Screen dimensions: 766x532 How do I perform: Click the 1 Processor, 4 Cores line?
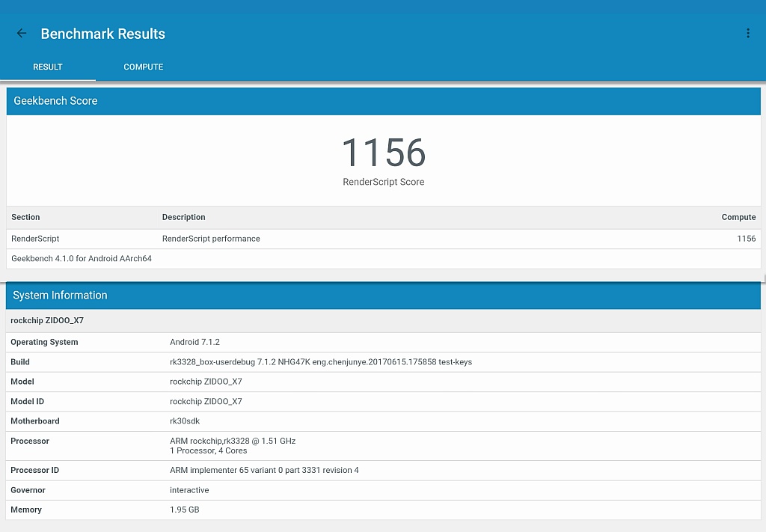coord(209,451)
